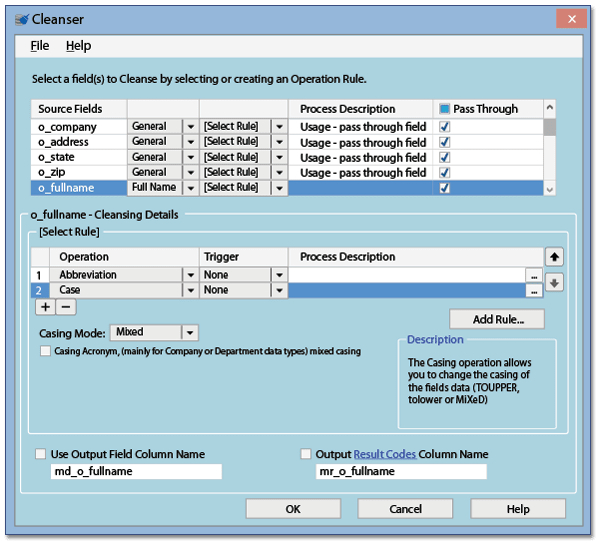Viewport: 600px width, 546px height.
Task: Toggle the Pass Through header select-all box
Action: point(444,109)
